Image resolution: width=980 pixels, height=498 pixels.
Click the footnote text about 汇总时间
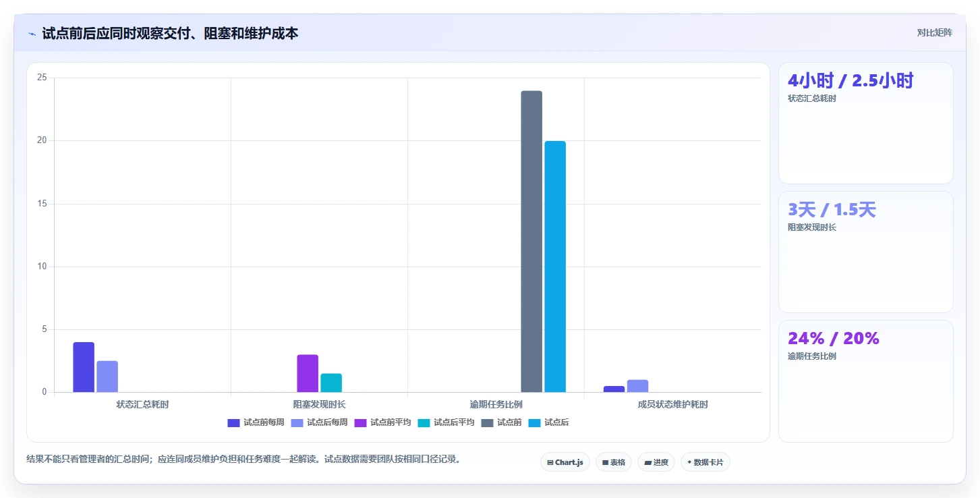[243, 460]
